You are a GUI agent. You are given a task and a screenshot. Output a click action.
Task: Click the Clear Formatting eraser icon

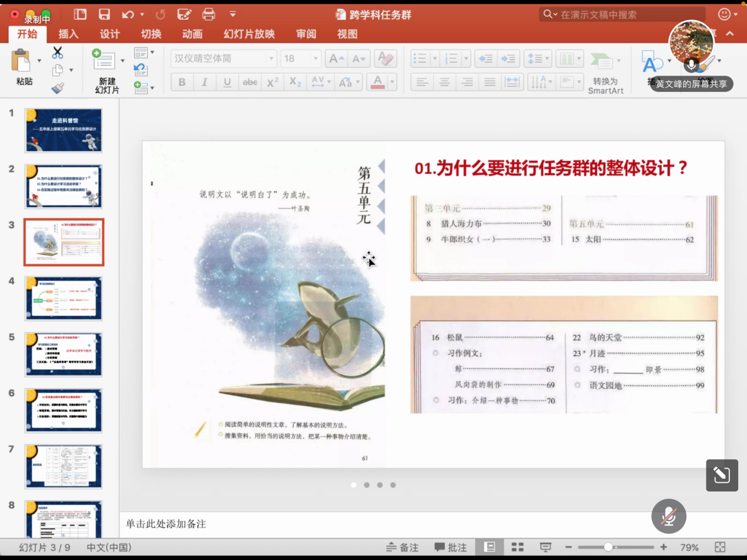386,58
